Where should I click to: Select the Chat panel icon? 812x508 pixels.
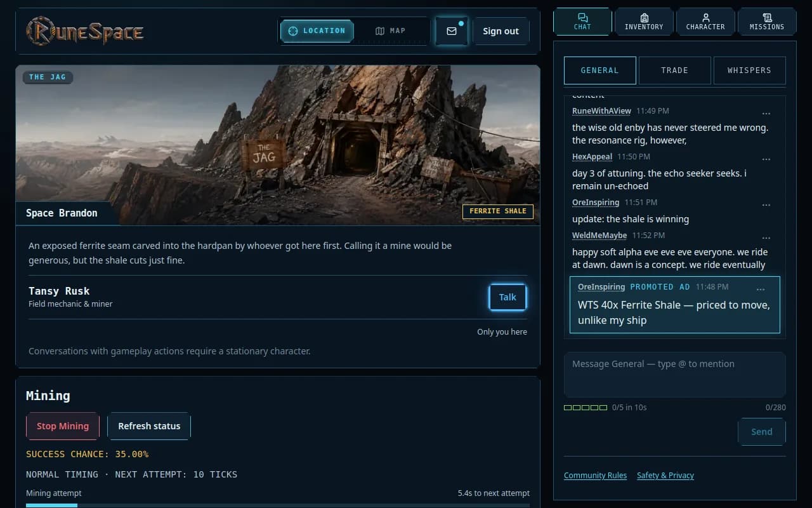[x=582, y=22]
